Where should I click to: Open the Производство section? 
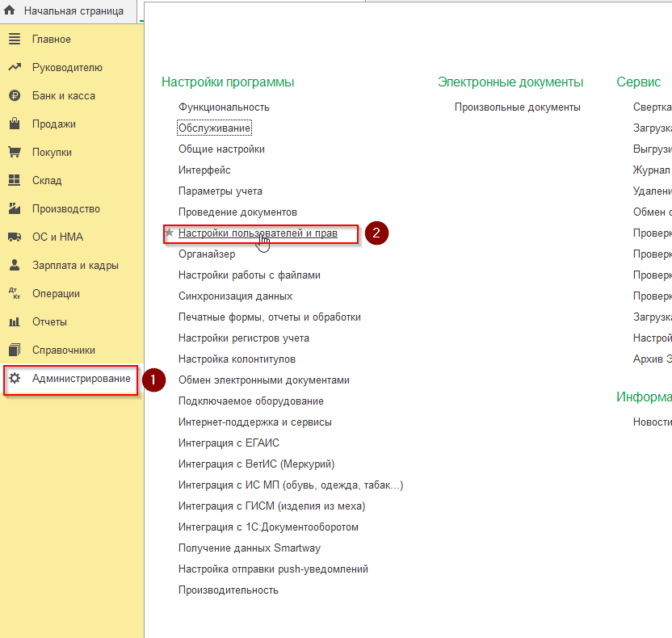[66, 209]
